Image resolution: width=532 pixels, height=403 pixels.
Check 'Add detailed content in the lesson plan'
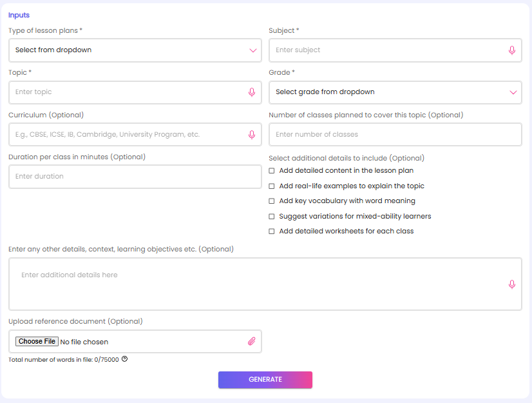click(x=271, y=171)
